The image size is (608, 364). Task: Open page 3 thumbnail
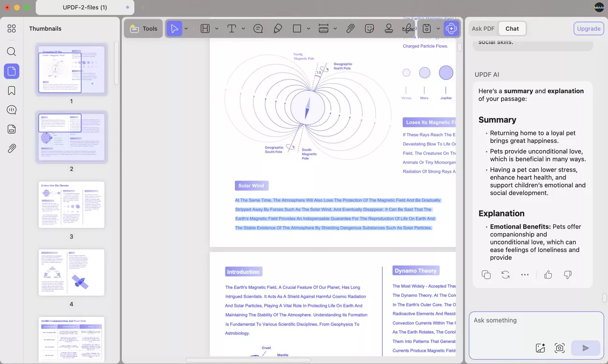72,205
